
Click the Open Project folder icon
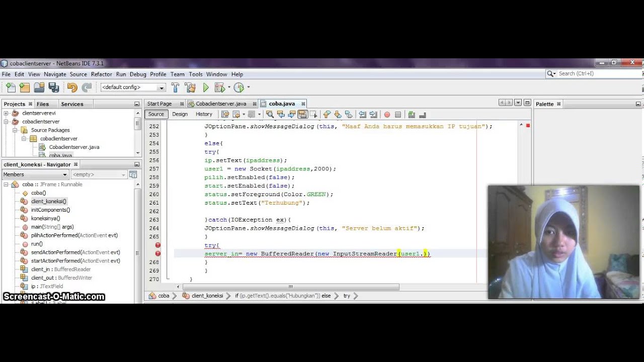(x=39, y=87)
